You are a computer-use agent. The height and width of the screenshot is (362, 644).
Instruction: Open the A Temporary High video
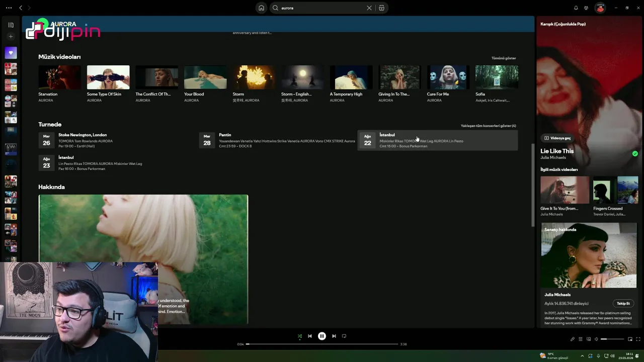pyautogui.click(x=351, y=77)
